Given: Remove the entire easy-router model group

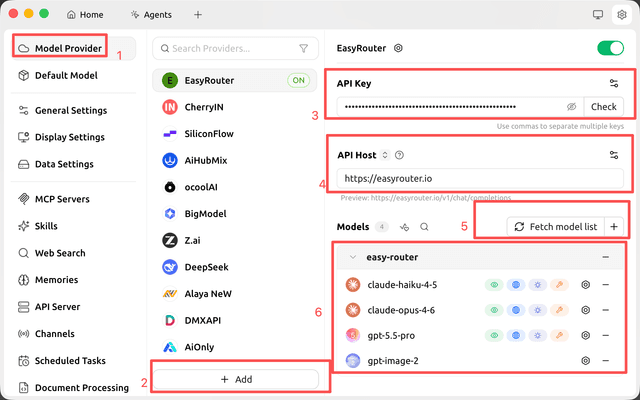Looking at the screenshot, I should pos(606,257).
